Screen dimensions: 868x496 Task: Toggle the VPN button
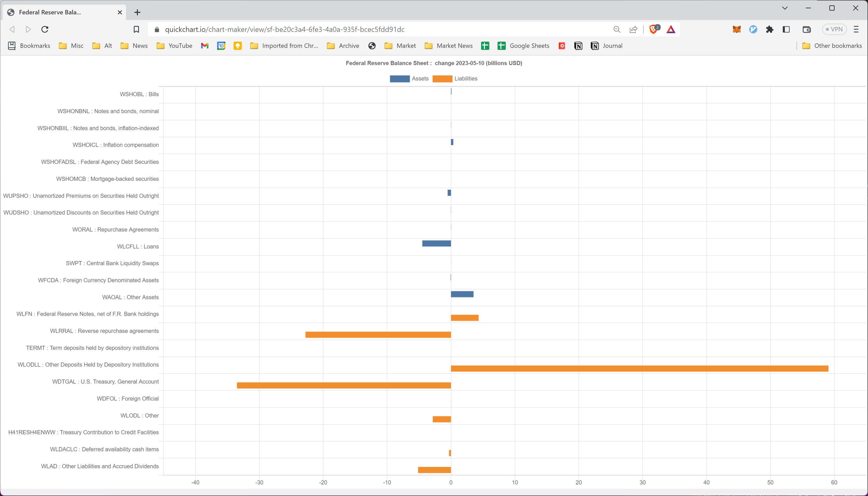pyautogui.click(x=834, y=29)
